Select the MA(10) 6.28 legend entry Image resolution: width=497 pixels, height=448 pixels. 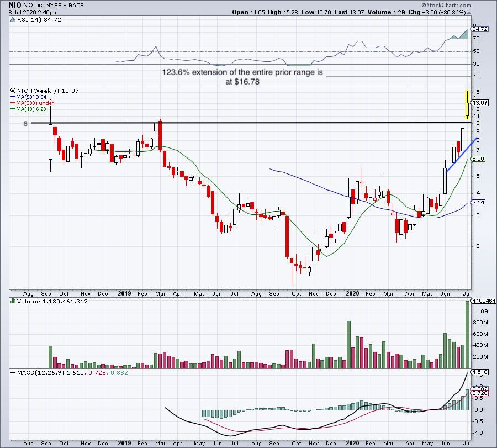click(29, 109)
